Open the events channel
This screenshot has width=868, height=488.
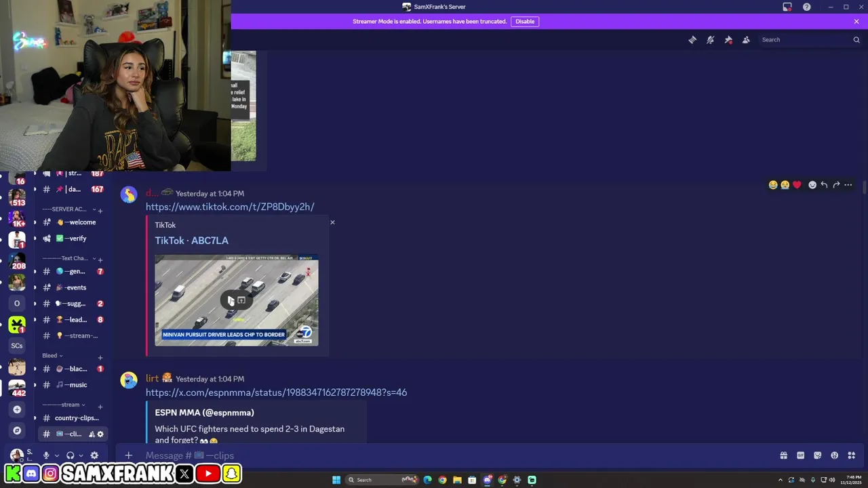tap(73, 287)
